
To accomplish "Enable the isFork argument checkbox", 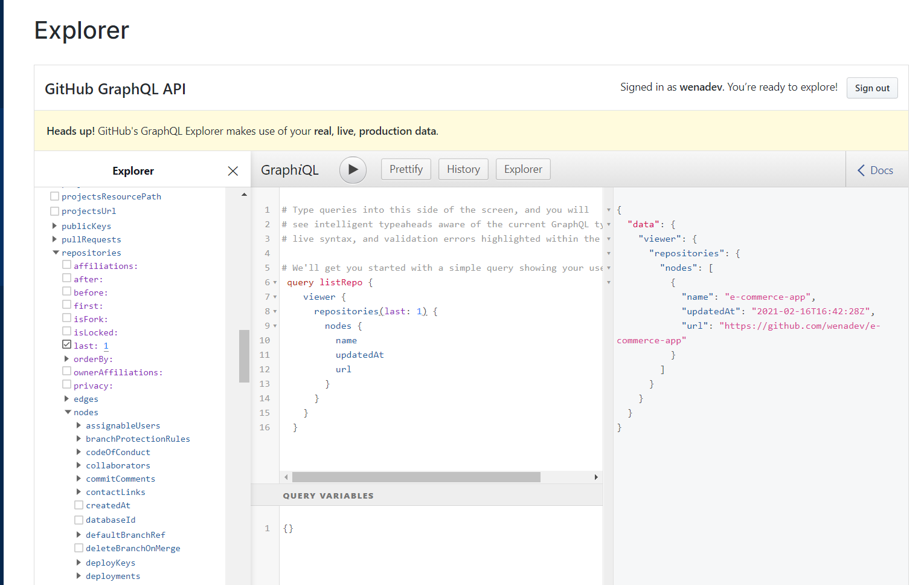I will tap(67, 318).
